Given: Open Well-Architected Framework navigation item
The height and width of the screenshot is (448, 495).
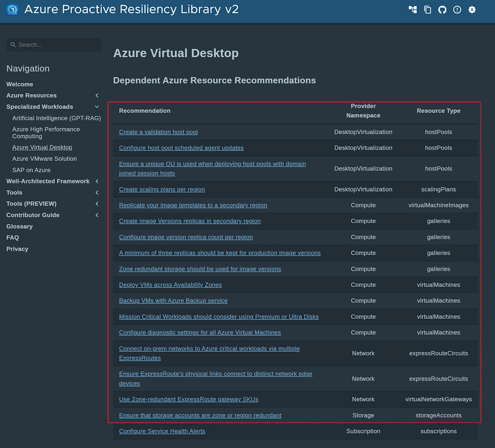Looking at the screenshot, I should [x=48, y=181].
